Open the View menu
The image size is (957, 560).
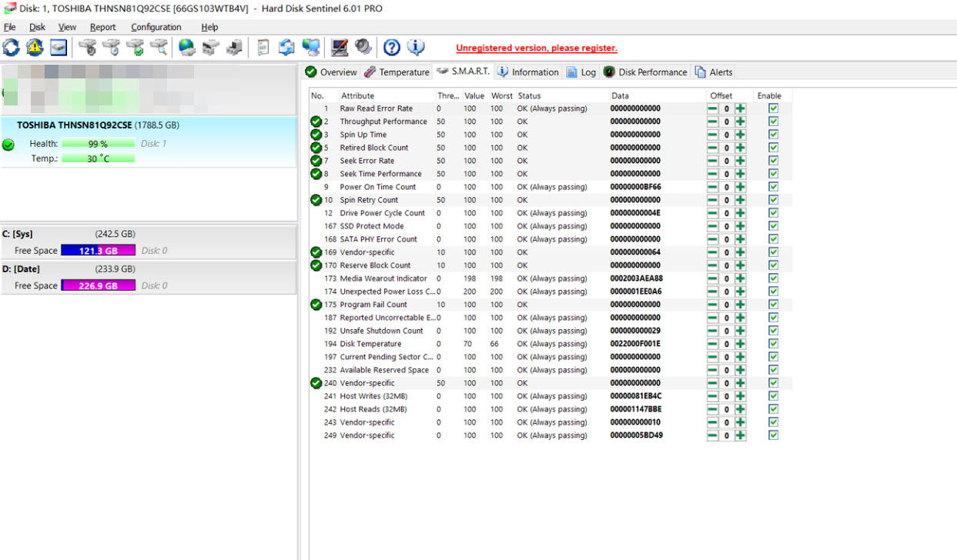tap(67, 27)
